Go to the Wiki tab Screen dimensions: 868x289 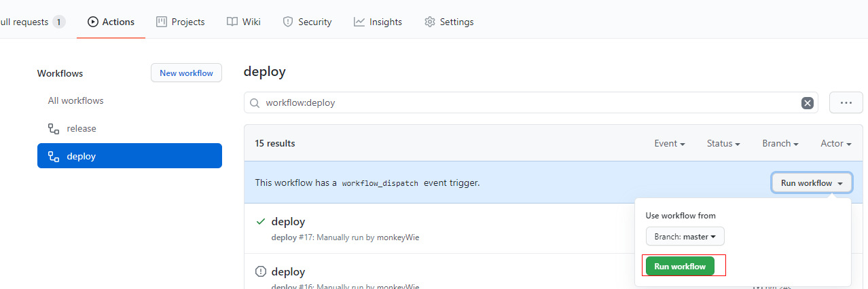point(243,22)
